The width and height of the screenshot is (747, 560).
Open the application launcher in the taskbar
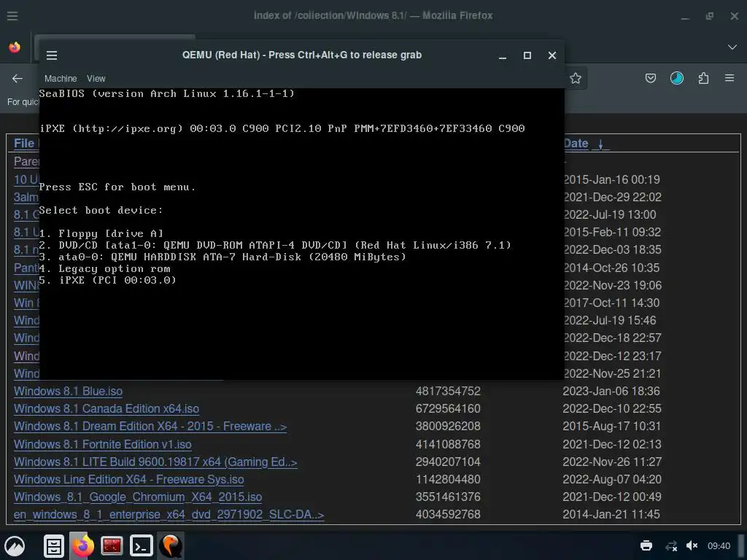pyautogui.click(x=15, y=546)
